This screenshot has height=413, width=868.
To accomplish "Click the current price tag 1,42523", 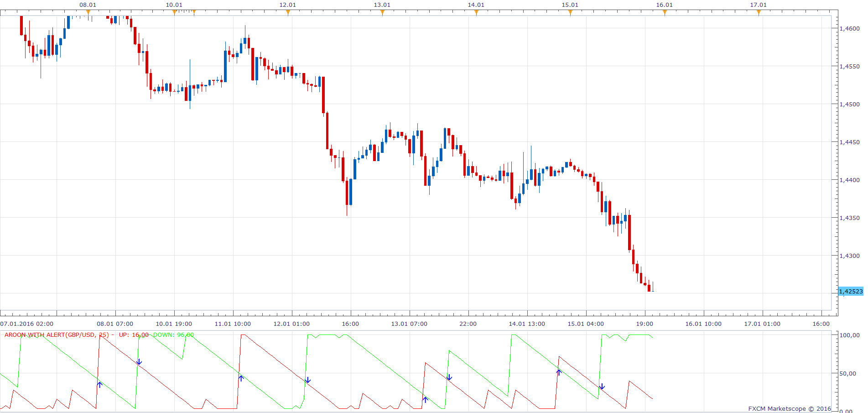I will click(851, 291).
